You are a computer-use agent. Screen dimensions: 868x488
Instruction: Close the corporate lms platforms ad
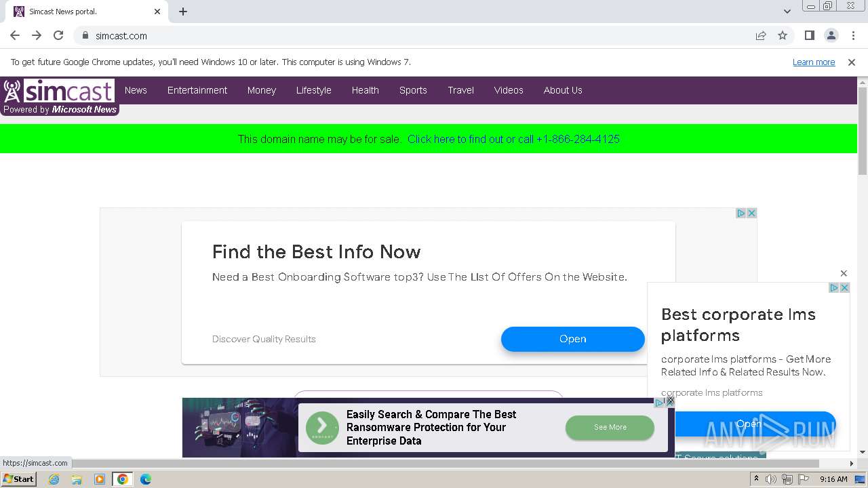[844, 287]
